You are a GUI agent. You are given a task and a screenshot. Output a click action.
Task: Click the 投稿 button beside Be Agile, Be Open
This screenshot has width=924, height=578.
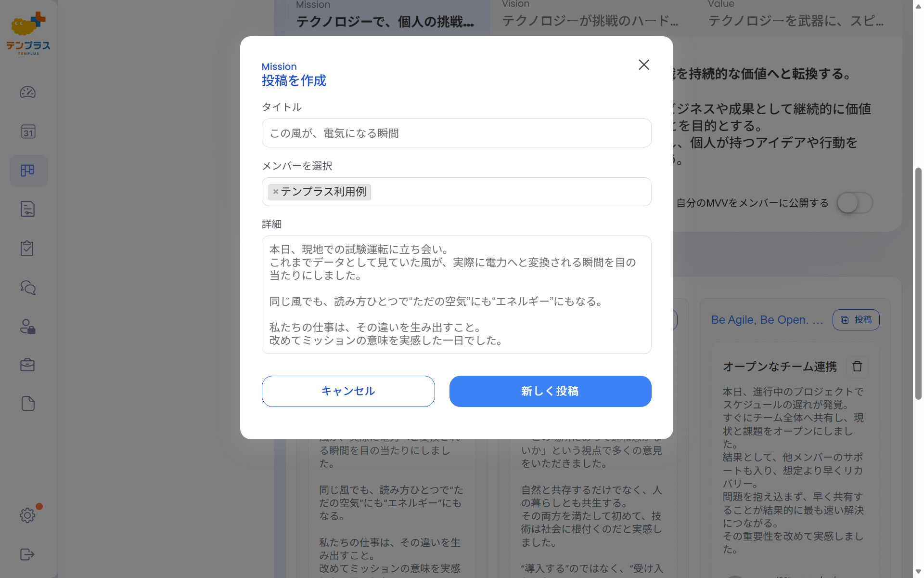856,320
